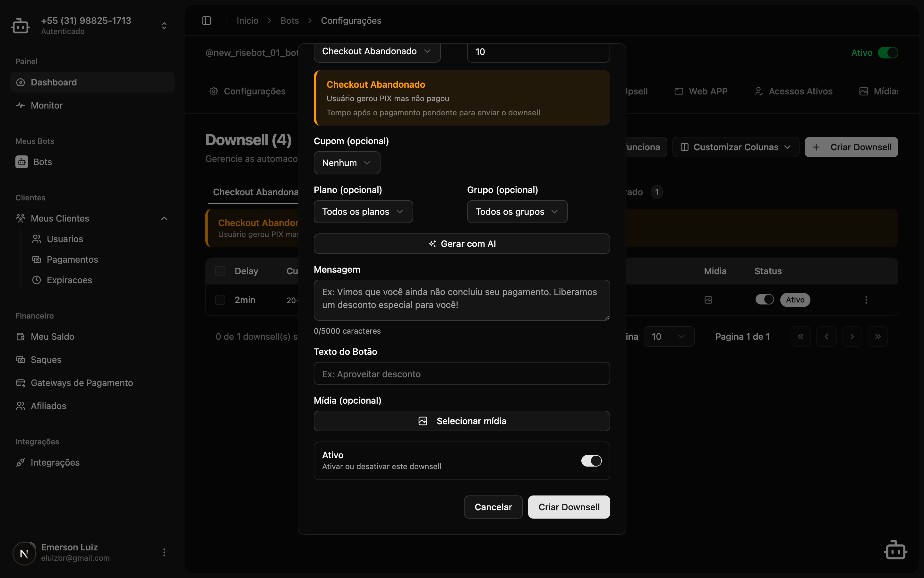Click the Meus Clientes people icon
924x578 pixels.
click(21, 218)
